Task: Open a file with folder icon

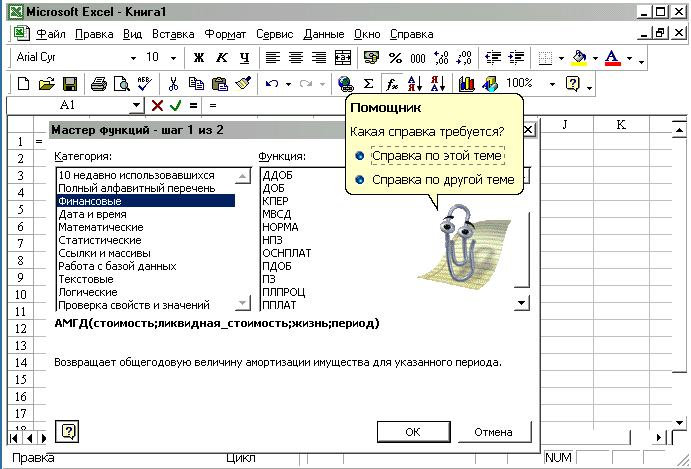Action: coord(47,84)
